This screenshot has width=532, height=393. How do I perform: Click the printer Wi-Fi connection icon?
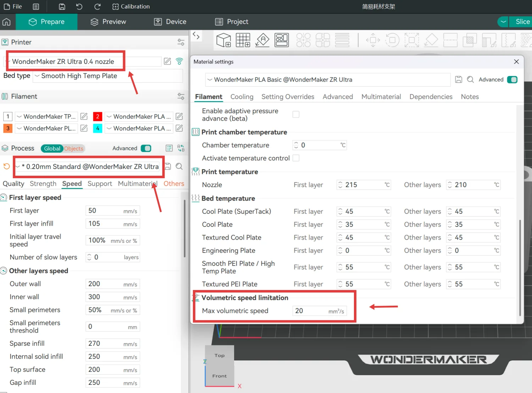pos(179,61)
